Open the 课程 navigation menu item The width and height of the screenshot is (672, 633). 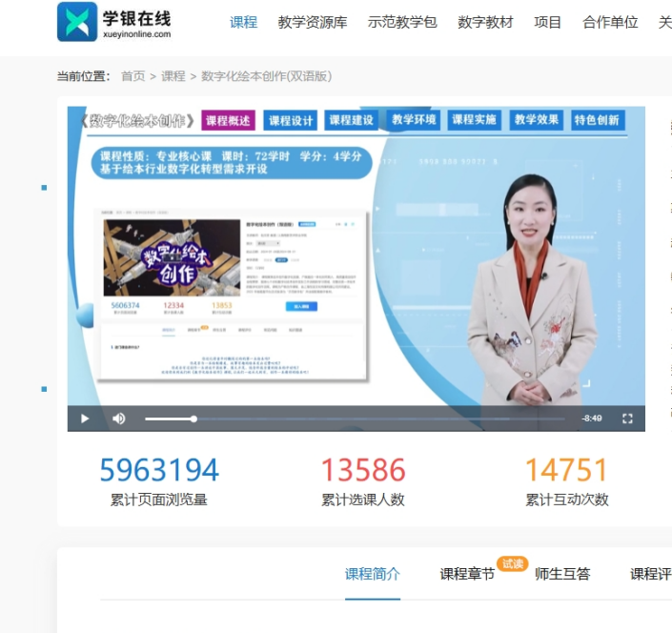[x=243, y=22]
